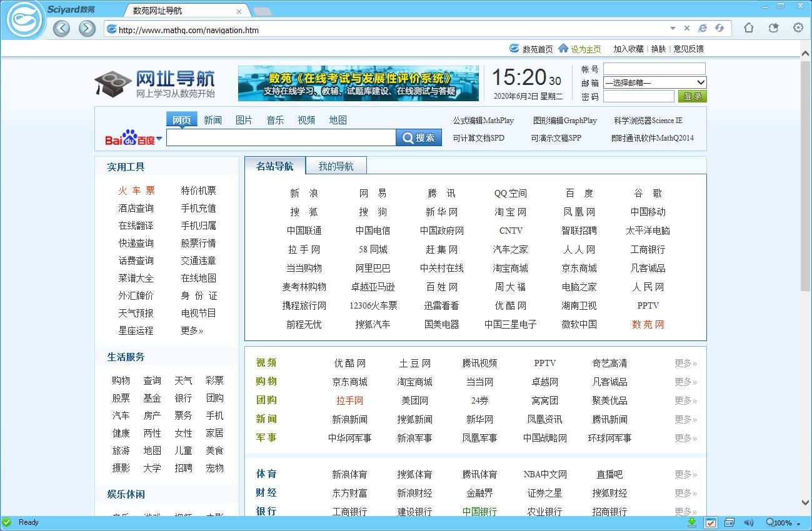This screenshot has height=531, width=812.
Task: Click the green shield status icon
Action: coord(7,522)
